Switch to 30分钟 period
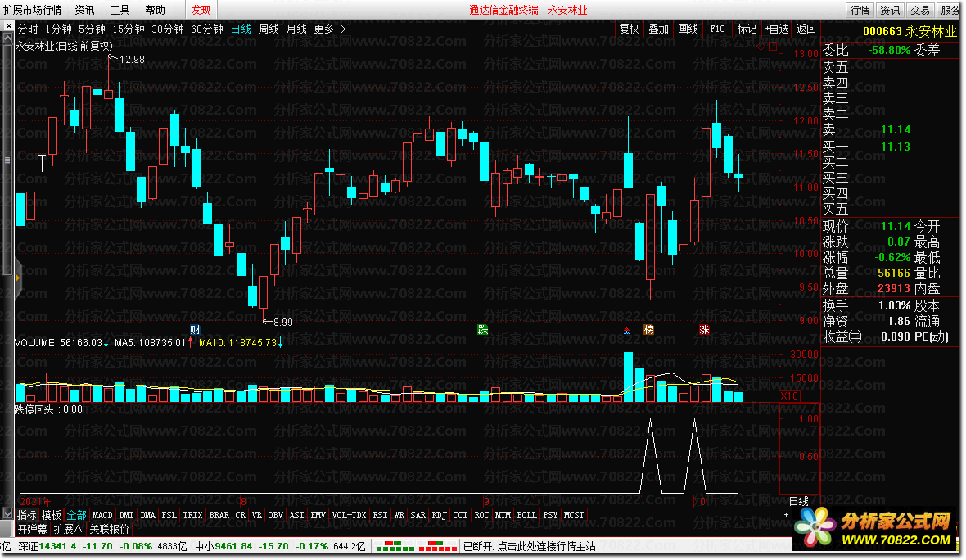Viewport: 966px width, 560px height. (168, 29)
